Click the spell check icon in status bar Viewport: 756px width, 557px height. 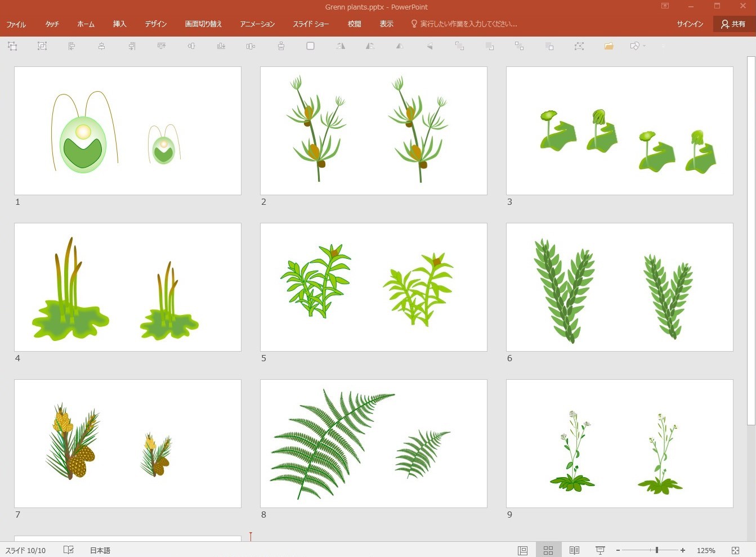click(69, 550)
